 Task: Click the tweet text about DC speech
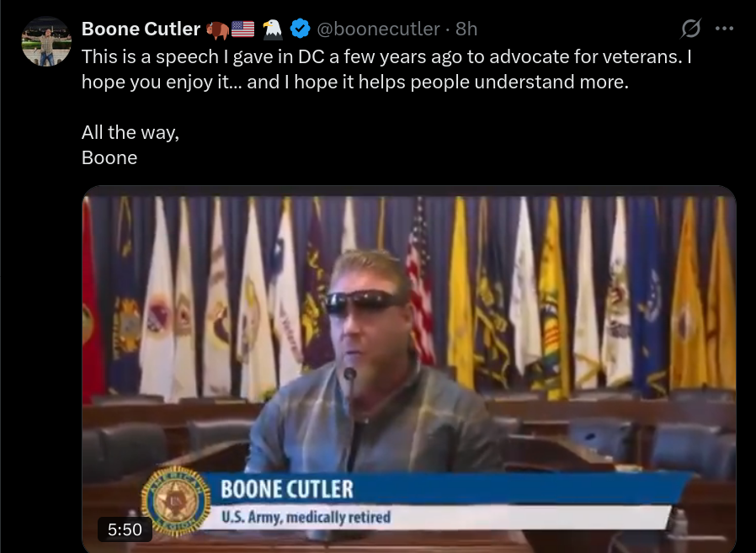pos(386,69)
